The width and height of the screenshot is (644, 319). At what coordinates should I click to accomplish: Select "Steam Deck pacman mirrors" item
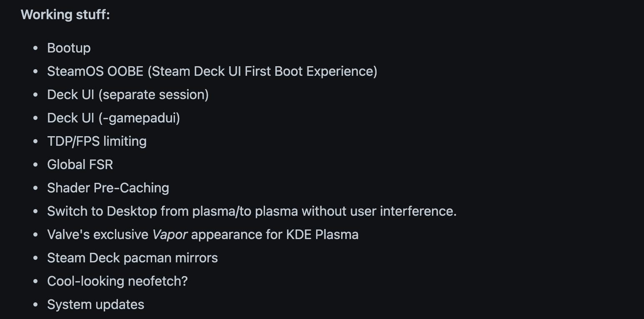coord(132,258)
